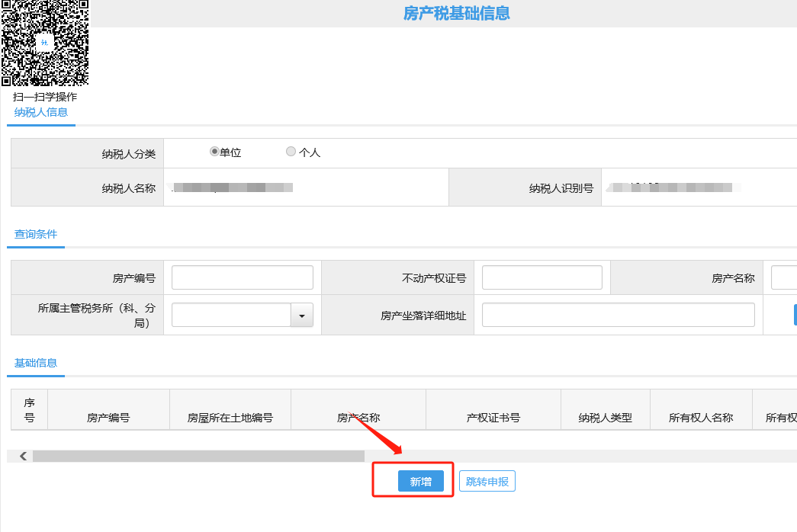Click the QR code image
The height and width of the screenshot is (532, 797).
click(45, 43)
